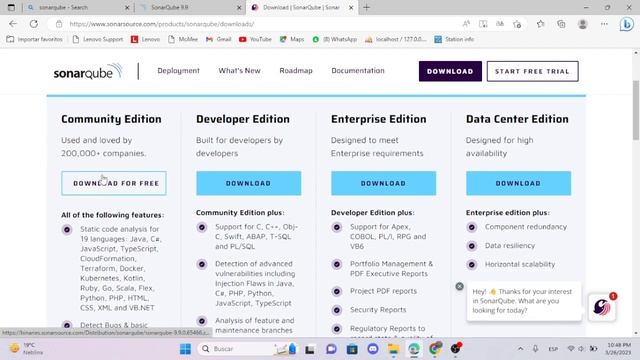This screenshot has height=360, width=640.
Task: Download the Enterprise Edition
Action: click(x=383, y=183)
